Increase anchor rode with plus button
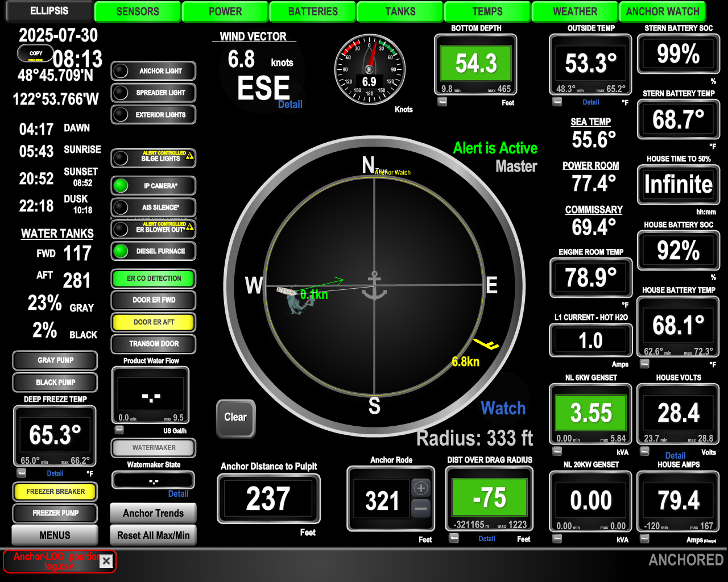The image size is (728, 582). point(421,488)
